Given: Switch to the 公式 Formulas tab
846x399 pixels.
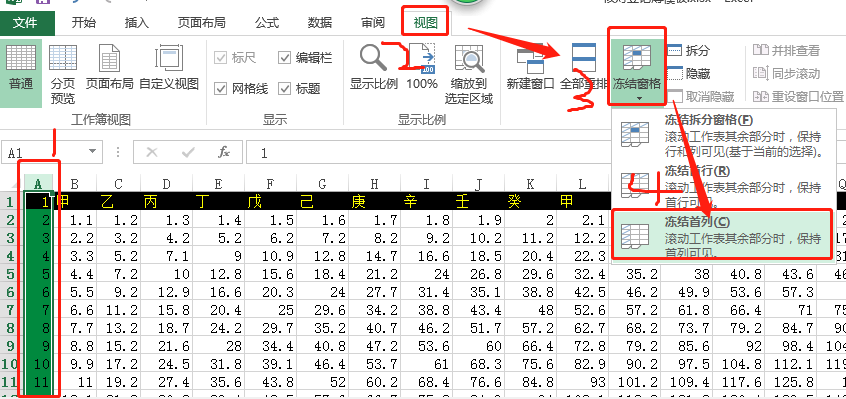Looking at the screenshot, I should [267, 23].
